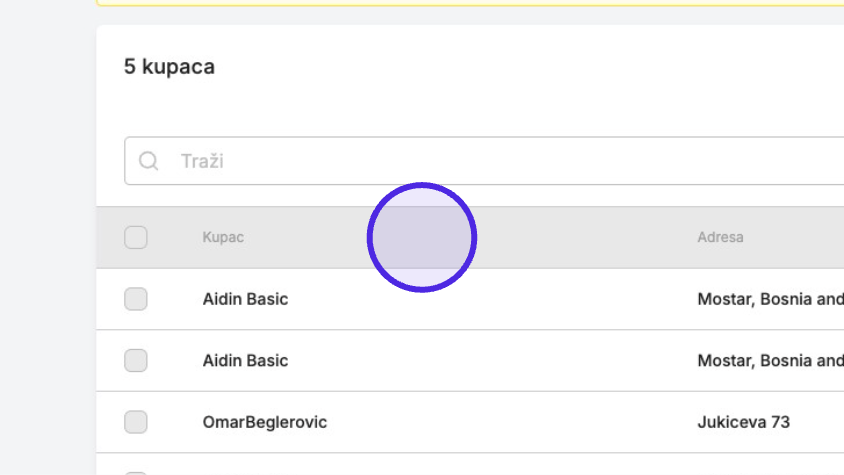Focus the Traži search field
The height and width of the screenshot is (475, 844).
(484, 160)
